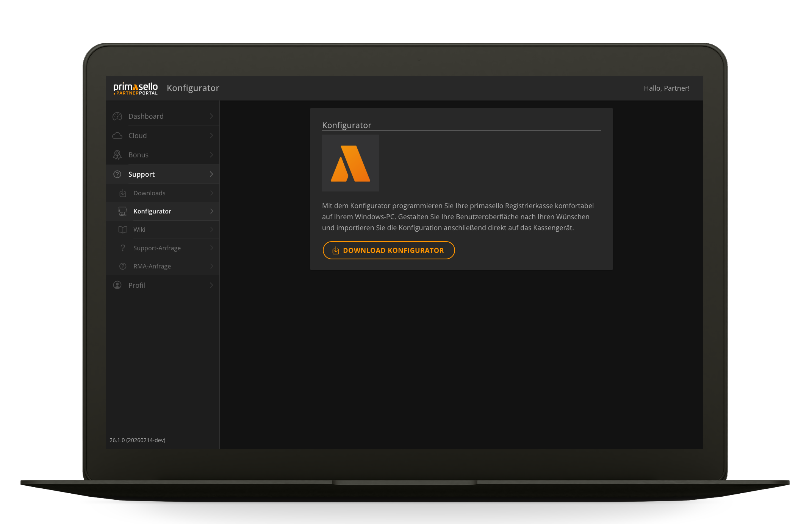Expand the Profil menu chevron
812x524 pixels.
click(211, 285)
